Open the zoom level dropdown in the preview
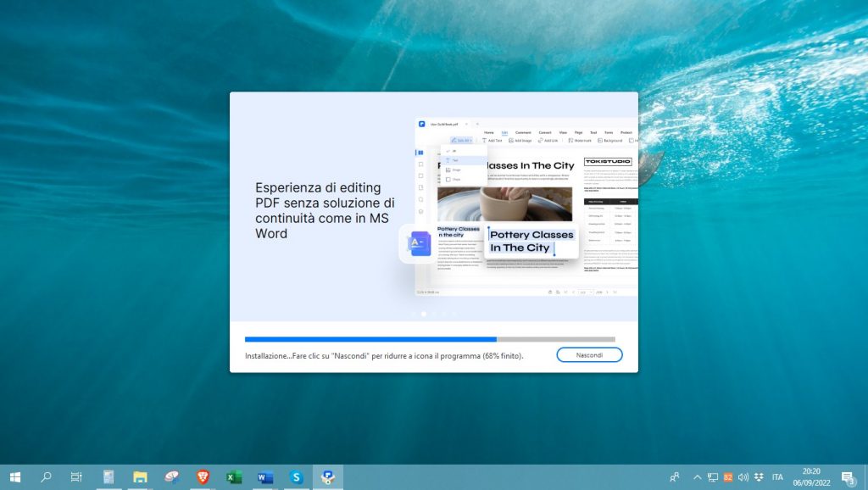The height and width of the screenshot is (490, 868). click(x=592, y=292)
